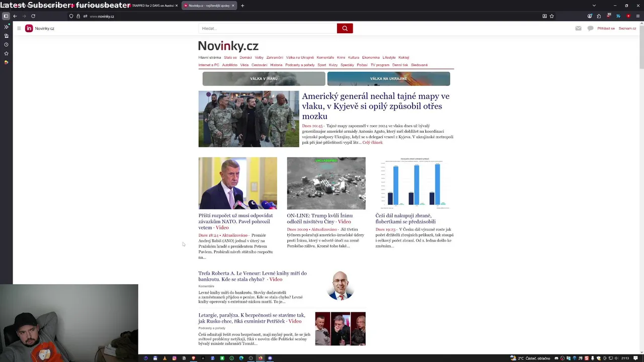The width and height of the screenshot is (644, 362).
Task: Bookmark this page with star icon
Action: (551, 16)
